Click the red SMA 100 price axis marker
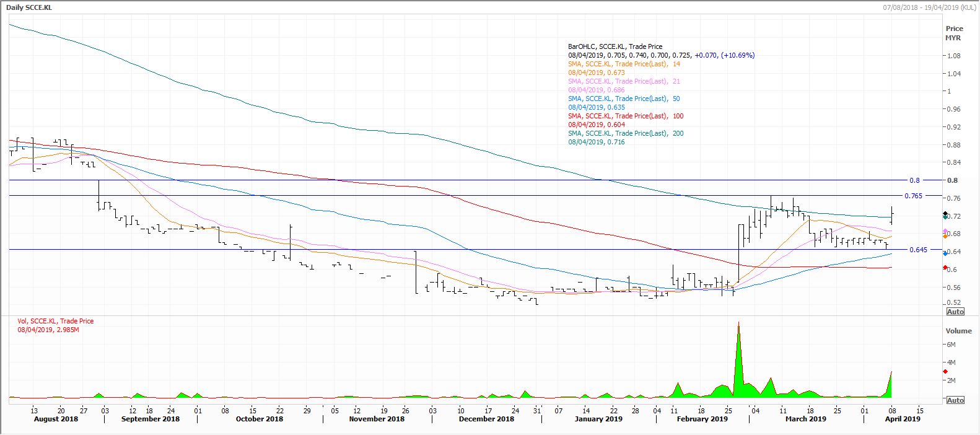 point(945,268)
